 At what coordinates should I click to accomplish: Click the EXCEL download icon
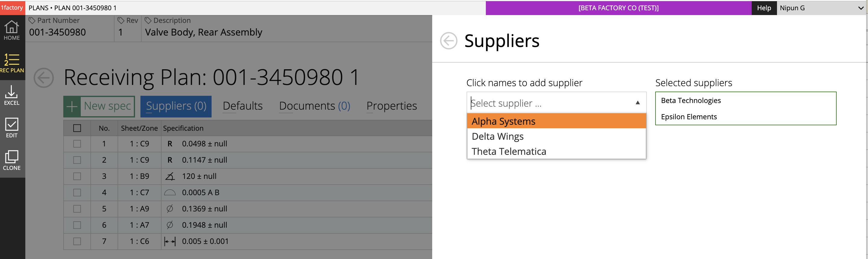12,95
